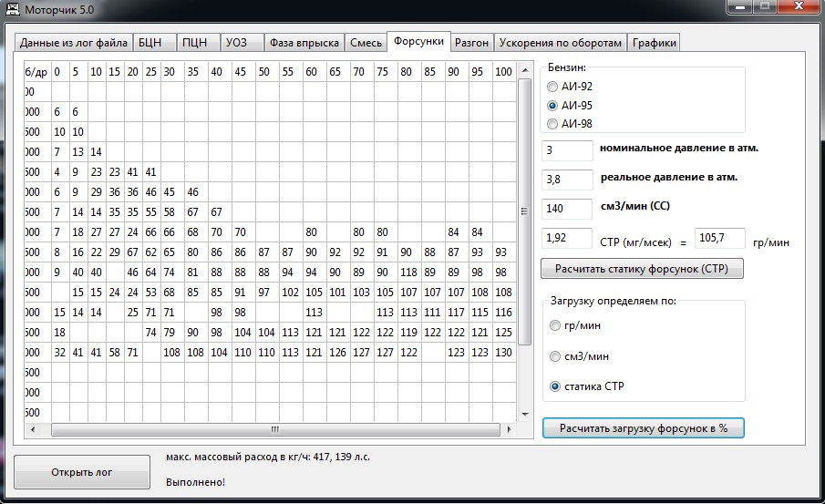Click the см3/мин (СС) input field

567,209
